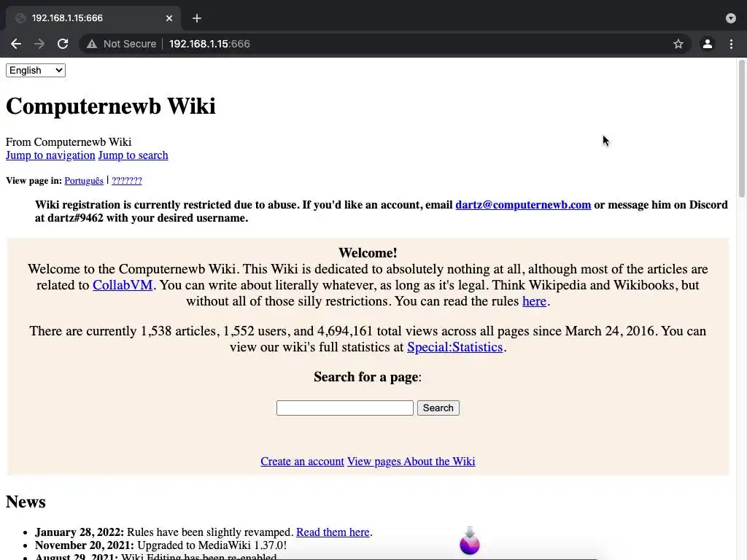The image size is (747, 560).
Task: Open a new browser tab
Action: pos(197,18)
